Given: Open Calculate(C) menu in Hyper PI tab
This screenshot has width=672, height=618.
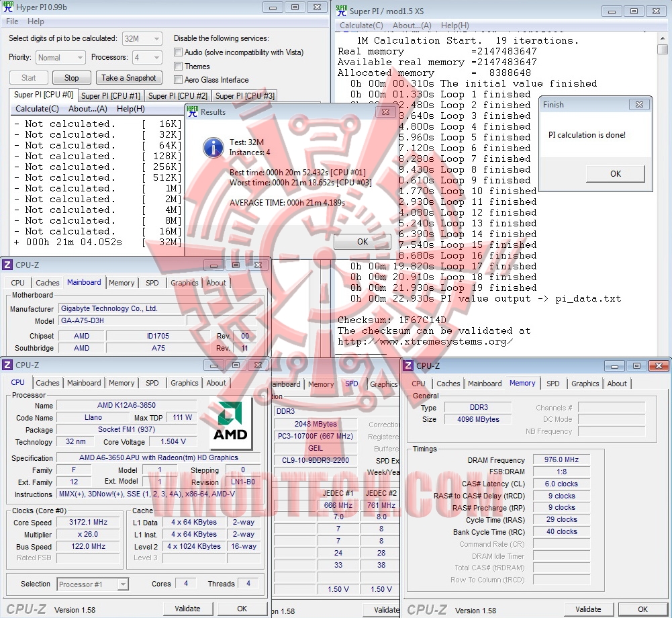Looking at the screenshot, I should pos(37,109).
